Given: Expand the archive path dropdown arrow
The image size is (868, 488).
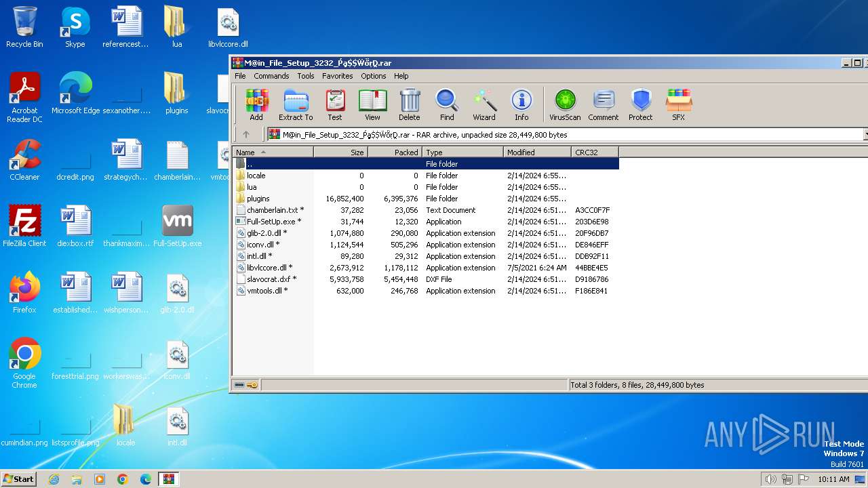Looking at the screenshot, I should (x=865, y=134).
